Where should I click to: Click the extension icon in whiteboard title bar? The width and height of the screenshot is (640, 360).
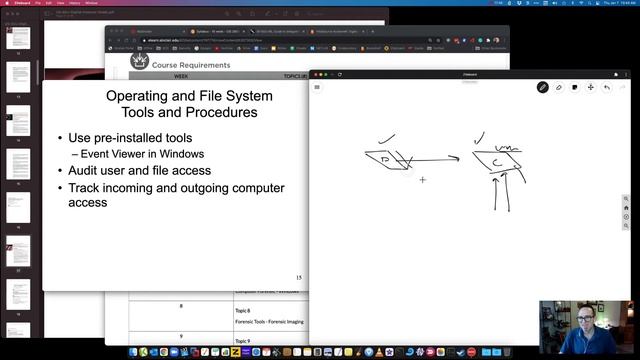616,75
